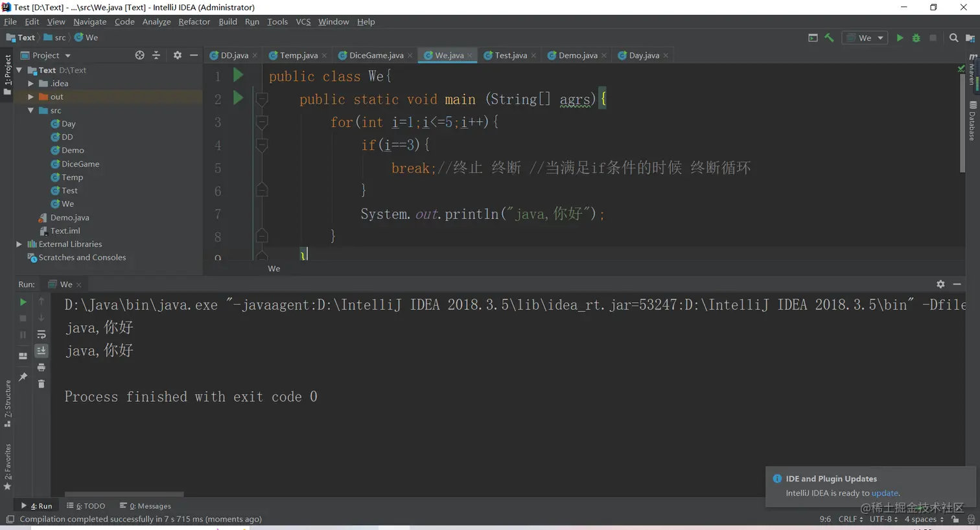Click run gutter arrow beside main method

pyautogui.click(x=238, y=98)
